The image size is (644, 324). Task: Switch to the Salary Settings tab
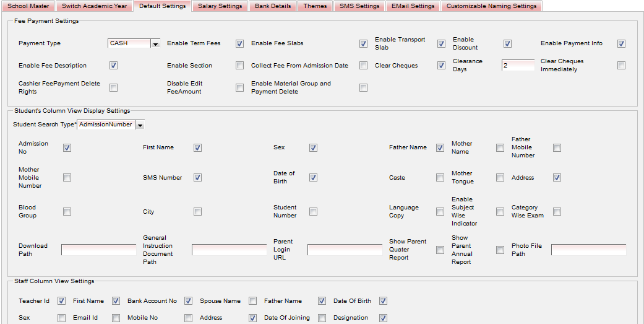click(220, 6)
